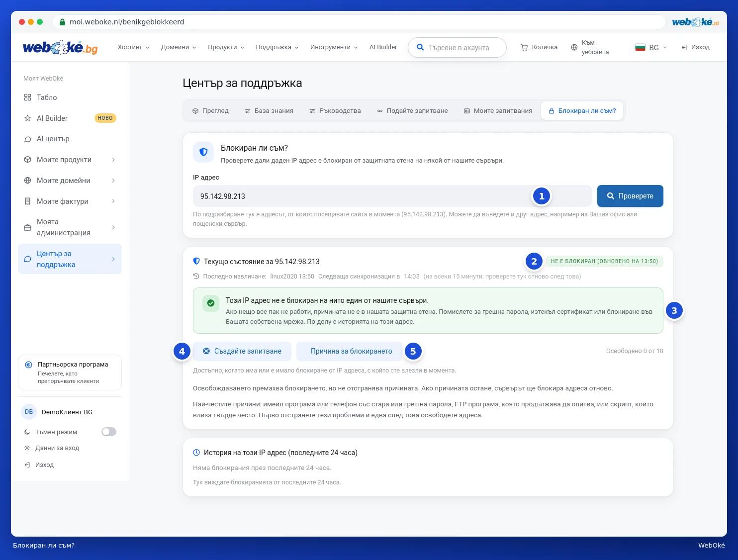Click Изход in the sidebar bottom
This screenshot has width=738, height=560.
tap(39, 465)
